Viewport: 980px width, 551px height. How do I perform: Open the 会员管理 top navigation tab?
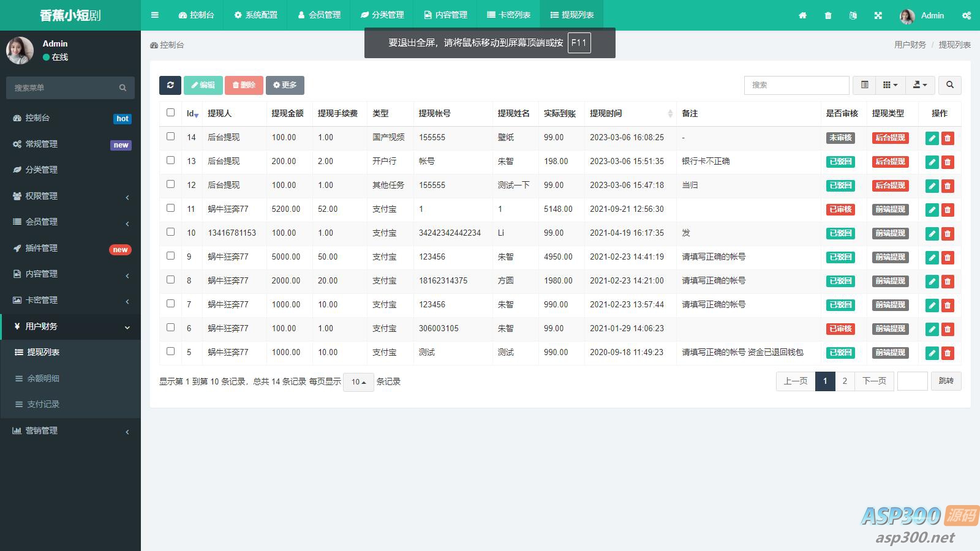pos(319,15)
